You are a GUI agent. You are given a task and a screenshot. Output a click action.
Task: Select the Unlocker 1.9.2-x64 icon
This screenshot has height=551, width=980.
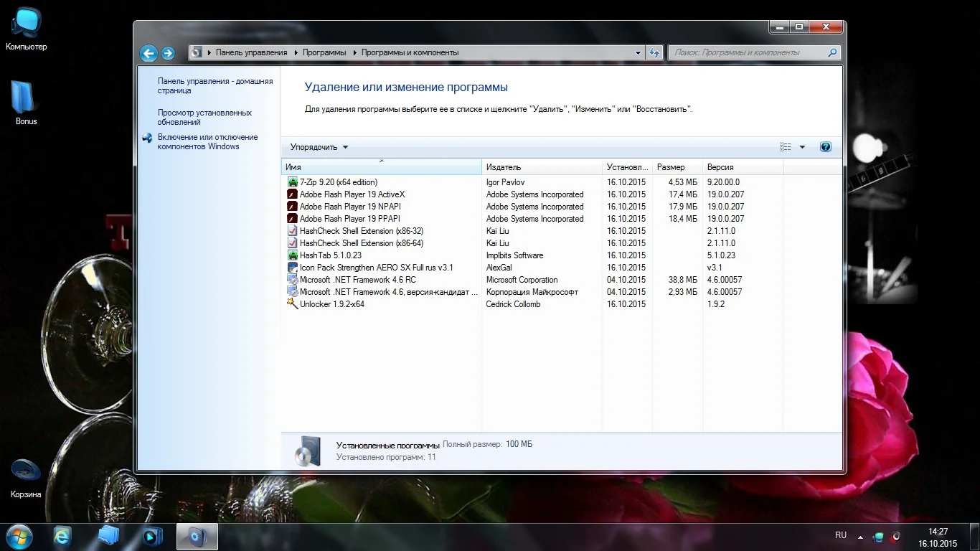click(x=292, y=304)
